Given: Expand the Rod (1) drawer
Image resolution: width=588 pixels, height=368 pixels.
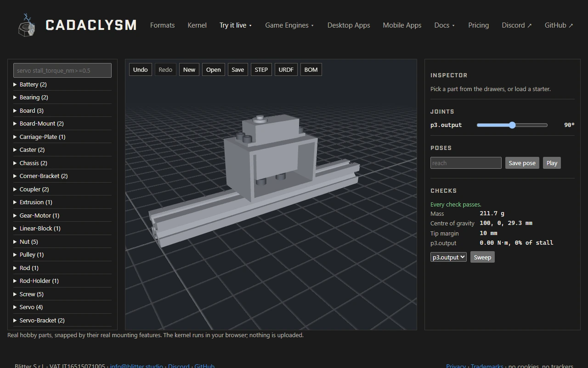Looking at the screenshot, I should 62,268.
